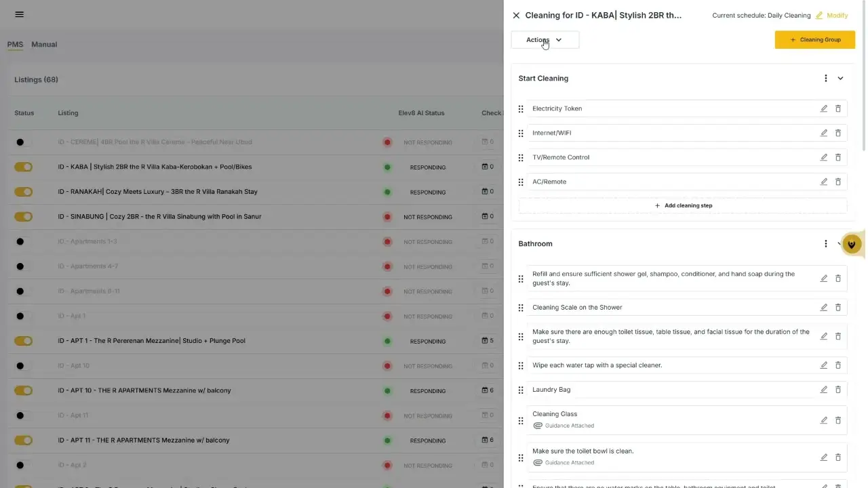Click the Listing column header

68,113
